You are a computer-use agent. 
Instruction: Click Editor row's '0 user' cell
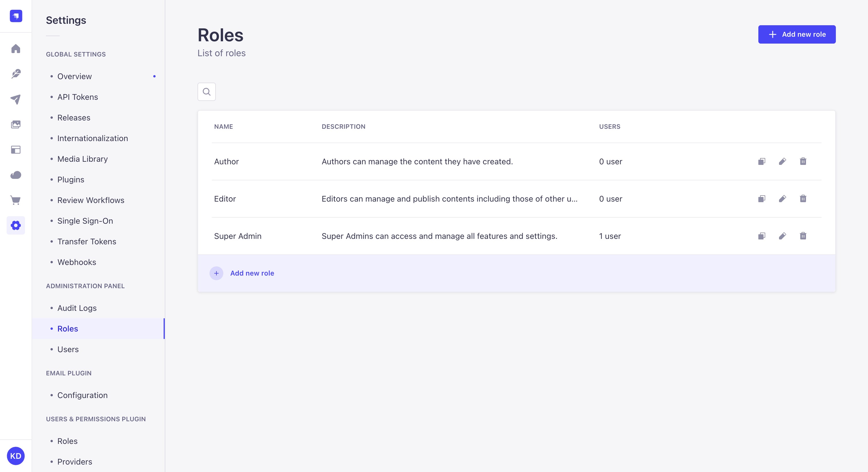point(611,199)
